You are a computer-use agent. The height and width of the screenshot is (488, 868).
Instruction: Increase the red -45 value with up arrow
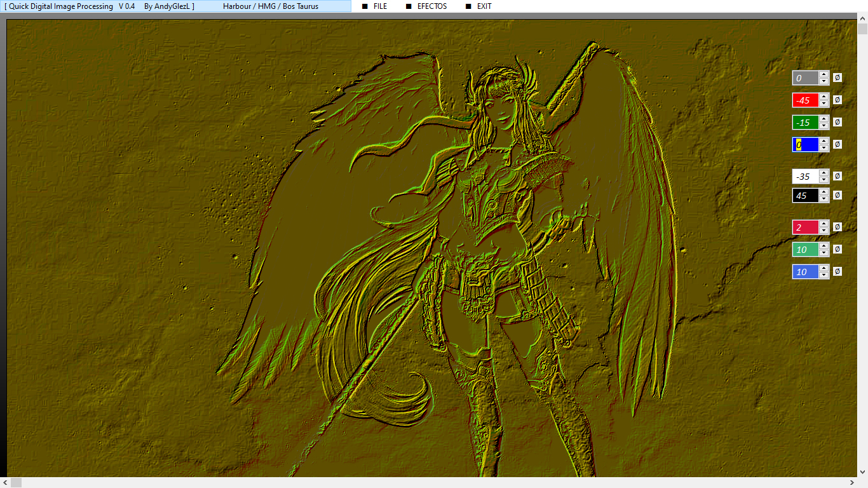coord(824,97)
